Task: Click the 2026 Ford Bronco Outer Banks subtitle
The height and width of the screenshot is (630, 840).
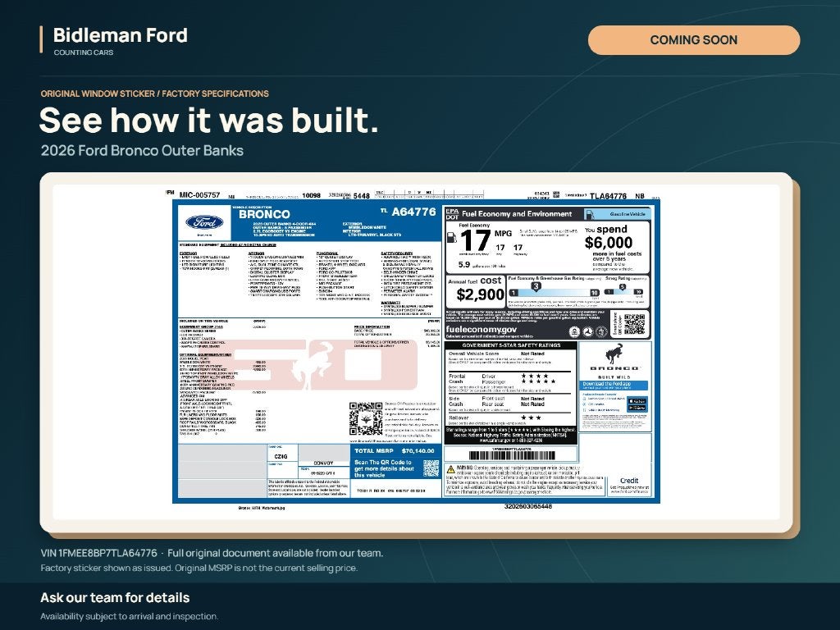Action: [142, 151]
